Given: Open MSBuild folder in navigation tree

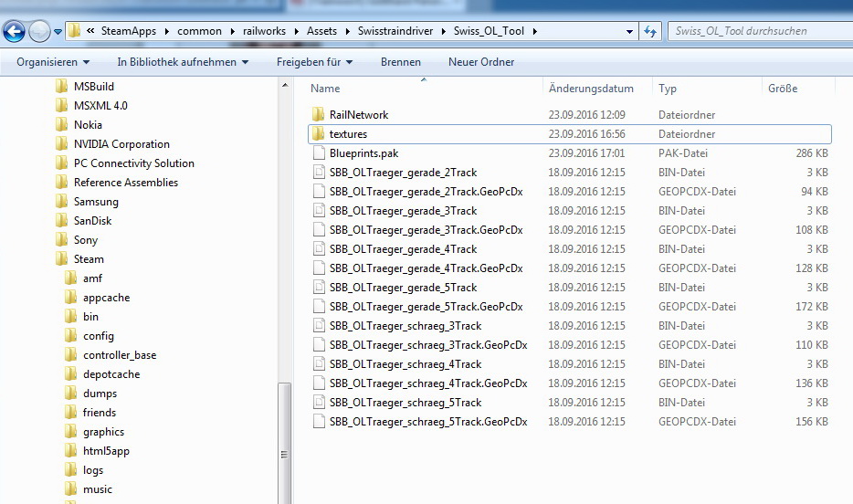Looking at the screenshot, I should (x=93, y=87).
